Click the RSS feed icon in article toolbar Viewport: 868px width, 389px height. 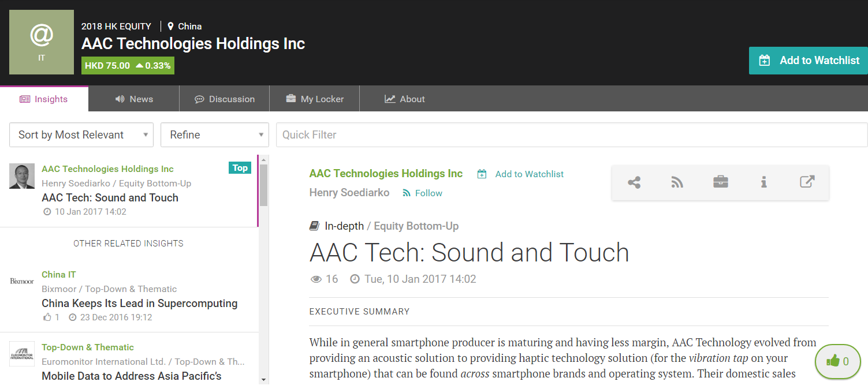[677, 182]
